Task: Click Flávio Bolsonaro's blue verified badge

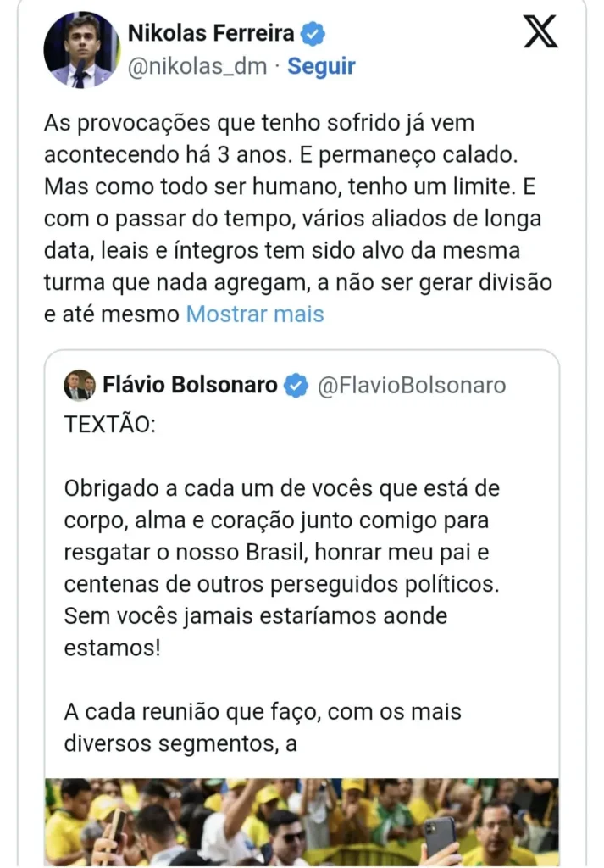Action: click(295, 386)
